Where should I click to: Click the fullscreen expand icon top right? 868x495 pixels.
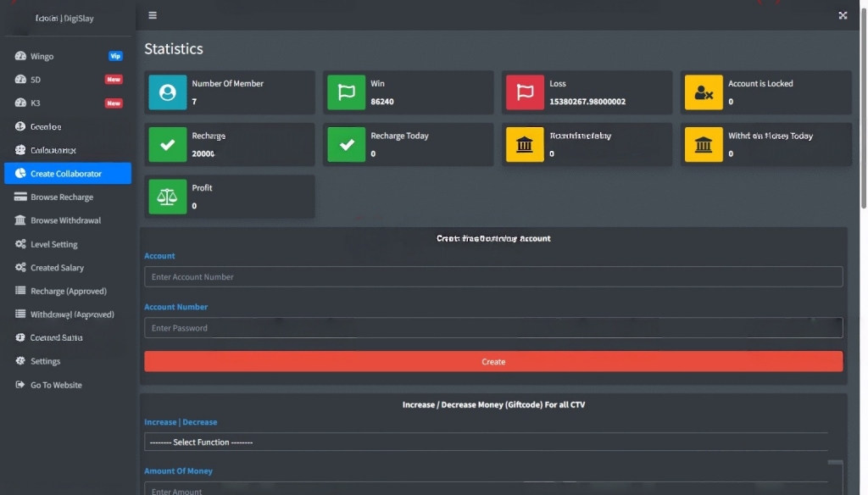[x=843, y=15]
